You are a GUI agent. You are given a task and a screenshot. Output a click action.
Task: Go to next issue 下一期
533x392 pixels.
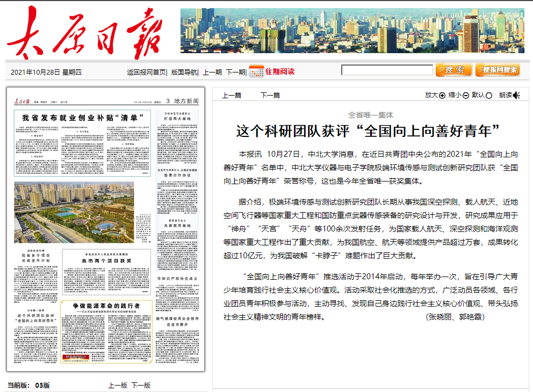pos(235,72)
